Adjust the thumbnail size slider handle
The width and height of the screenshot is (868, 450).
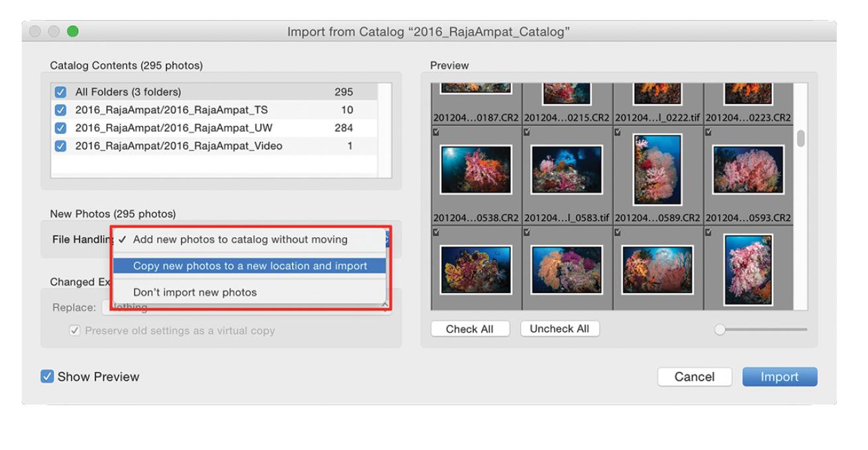tap(720, 329)
